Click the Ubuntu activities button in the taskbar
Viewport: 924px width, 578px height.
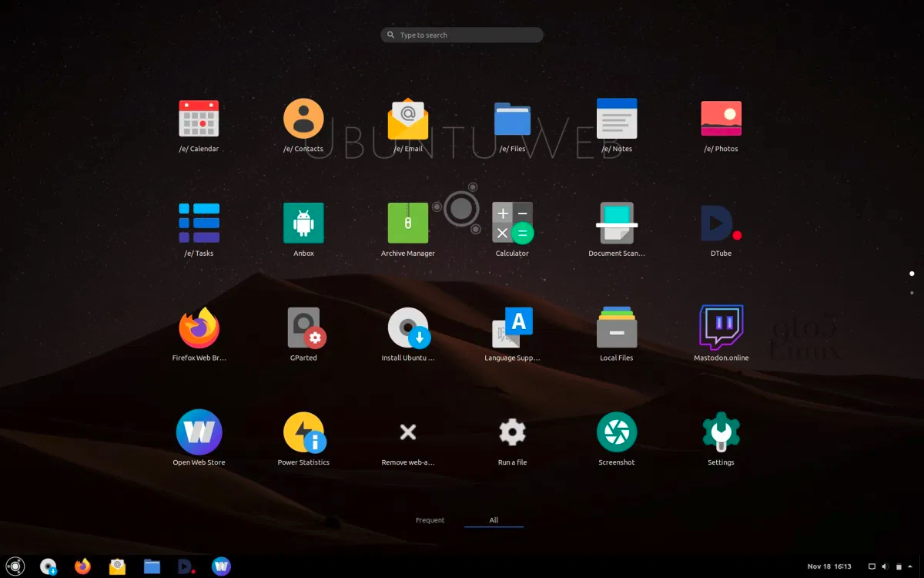(15, 566)
